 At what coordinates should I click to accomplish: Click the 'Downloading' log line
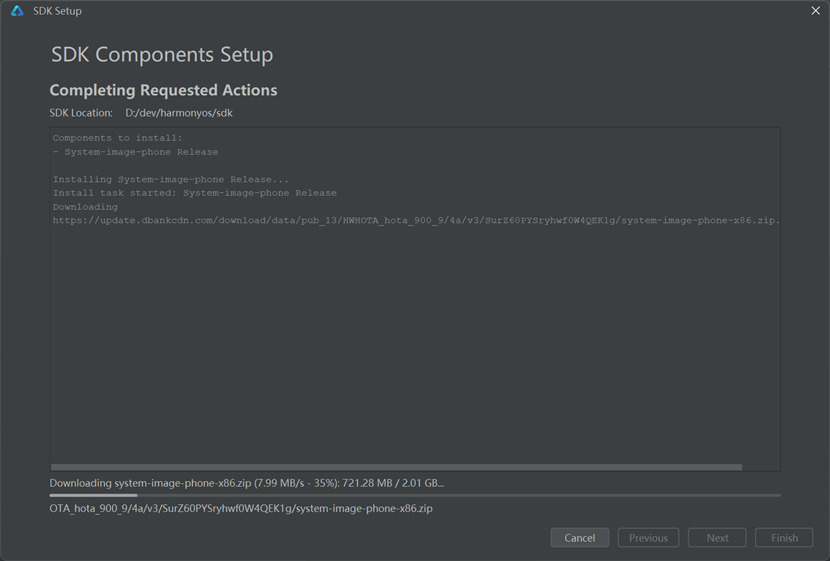(x=85, y=207)
